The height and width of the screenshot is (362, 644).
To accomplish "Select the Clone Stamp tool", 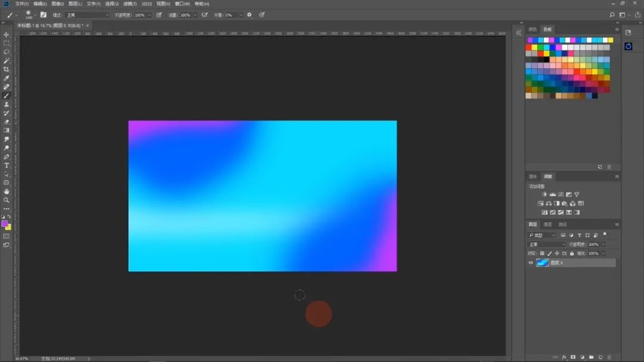I will click(x=6, y=104).
